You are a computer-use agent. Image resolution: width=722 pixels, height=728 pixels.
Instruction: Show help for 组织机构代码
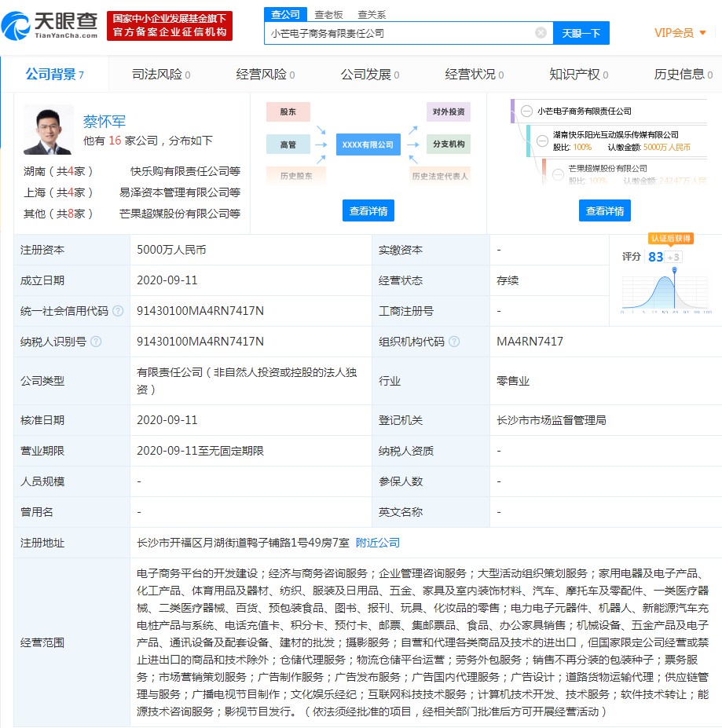pos(454,342)
